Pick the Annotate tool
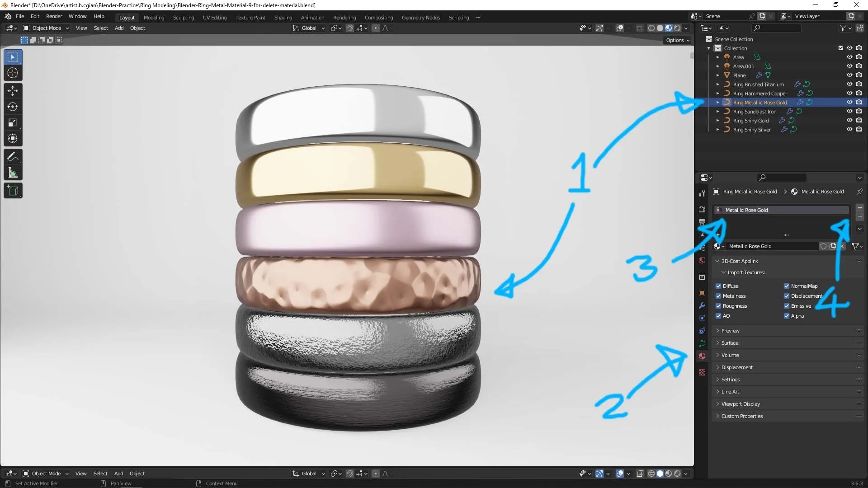 point(12,156)
